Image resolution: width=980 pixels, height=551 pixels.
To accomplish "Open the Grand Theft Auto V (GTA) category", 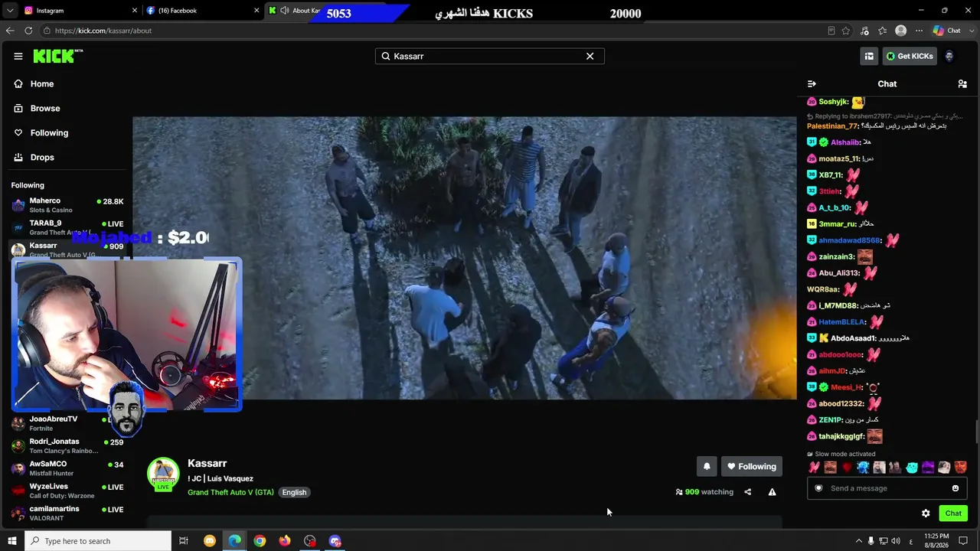I will 230,492.
